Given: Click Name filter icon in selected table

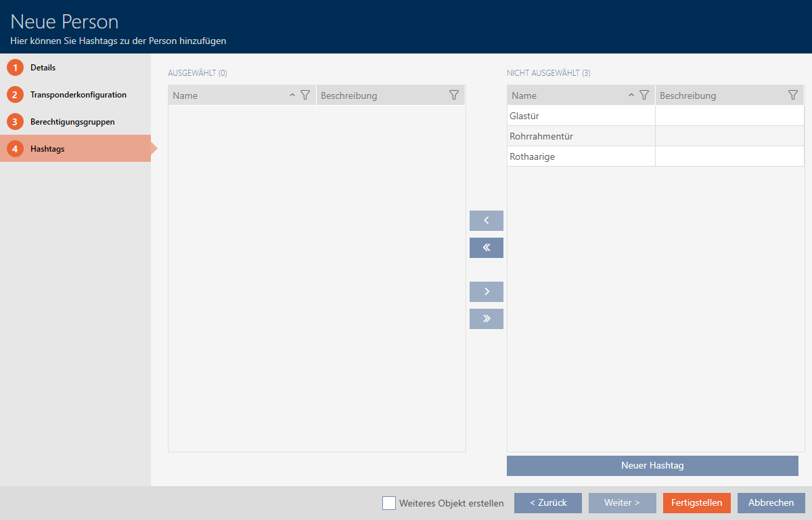Looking at the screenshot, I should click(305, 95).
